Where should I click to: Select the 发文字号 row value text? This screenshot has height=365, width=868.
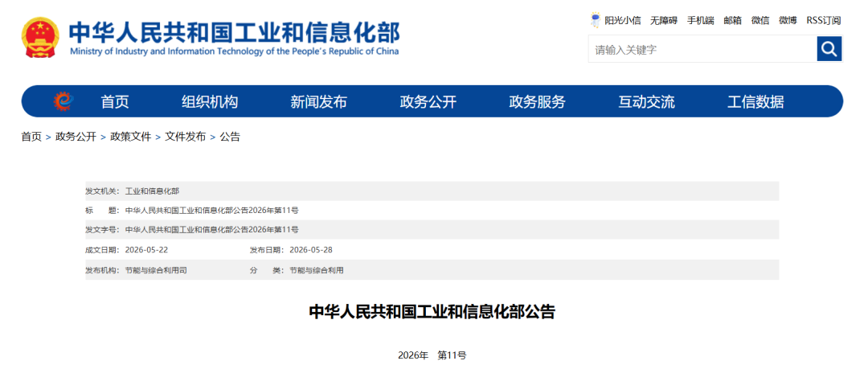click(x=212, y=230)
